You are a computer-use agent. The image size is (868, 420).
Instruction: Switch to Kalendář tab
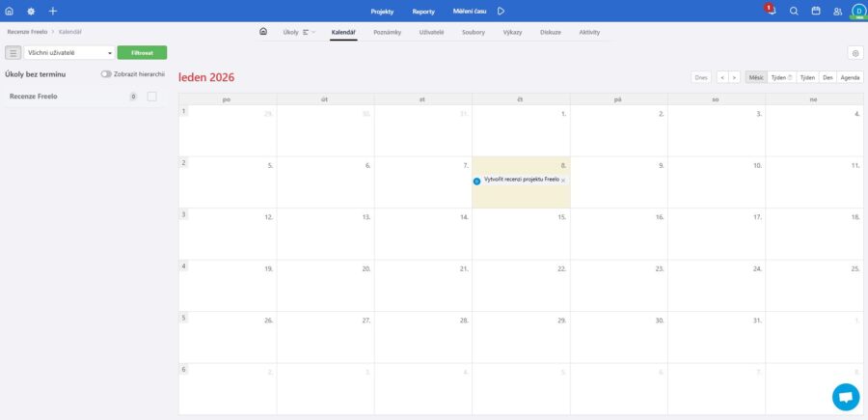pos(343,32)
